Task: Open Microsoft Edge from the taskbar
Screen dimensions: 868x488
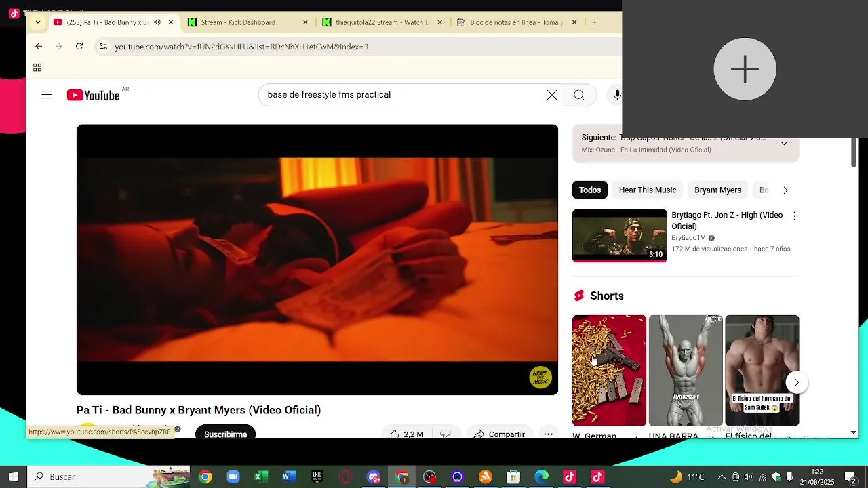Action: coord(541,477)
